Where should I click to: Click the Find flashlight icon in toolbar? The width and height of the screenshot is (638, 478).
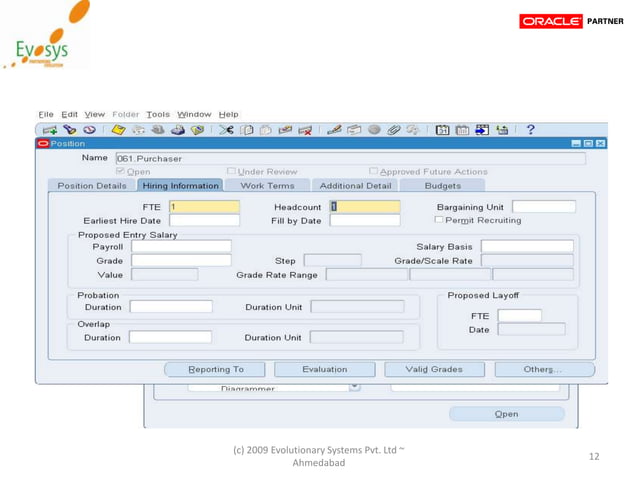point(71,129)
